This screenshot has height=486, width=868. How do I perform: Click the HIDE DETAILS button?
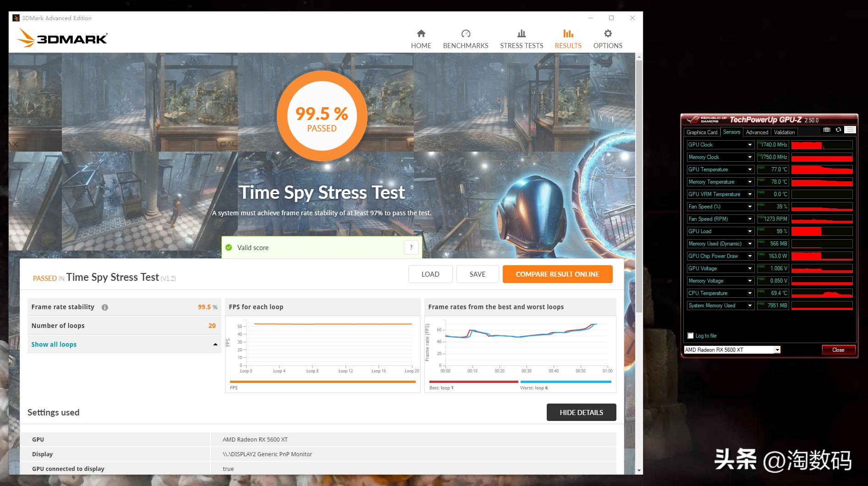click(x=581, y=412)
